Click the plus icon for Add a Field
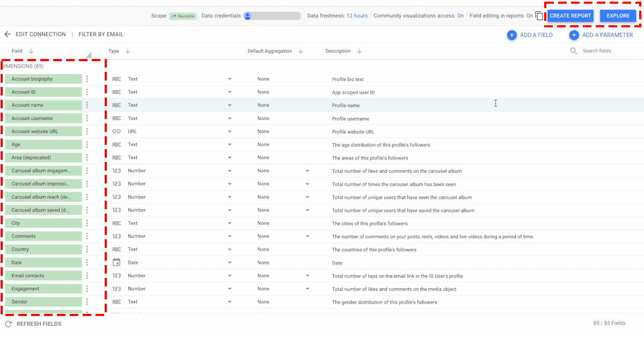 (x=511, y=35)
